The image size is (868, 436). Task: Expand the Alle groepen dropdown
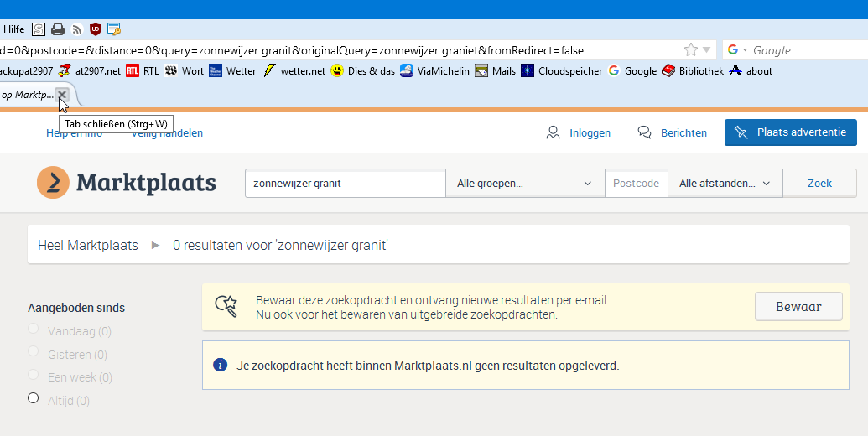524,183
